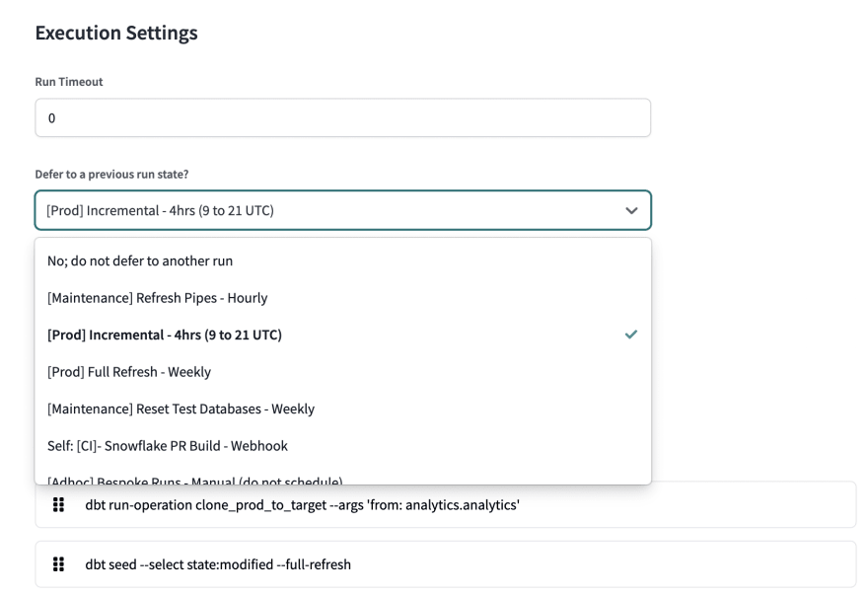Click 'Defer to a previous run state?' label
Screen dimensions: 868x596
click(x=111, y=175)
